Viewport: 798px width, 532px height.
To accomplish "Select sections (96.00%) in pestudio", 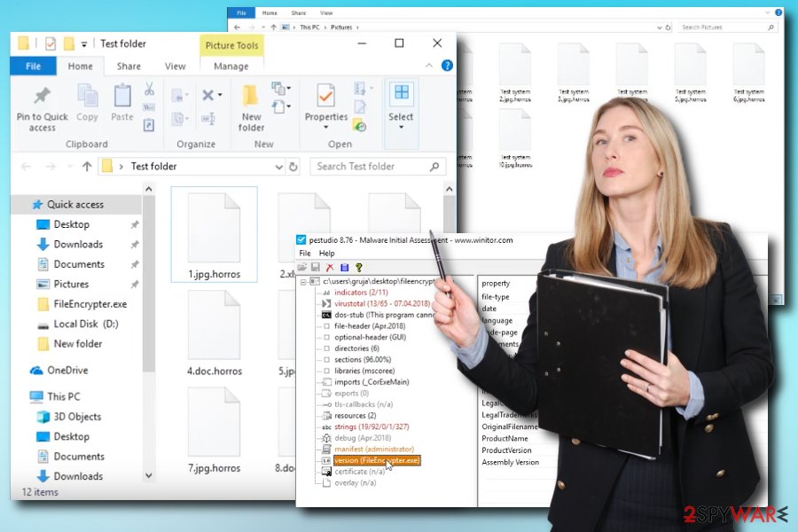I will click(363, 359).
